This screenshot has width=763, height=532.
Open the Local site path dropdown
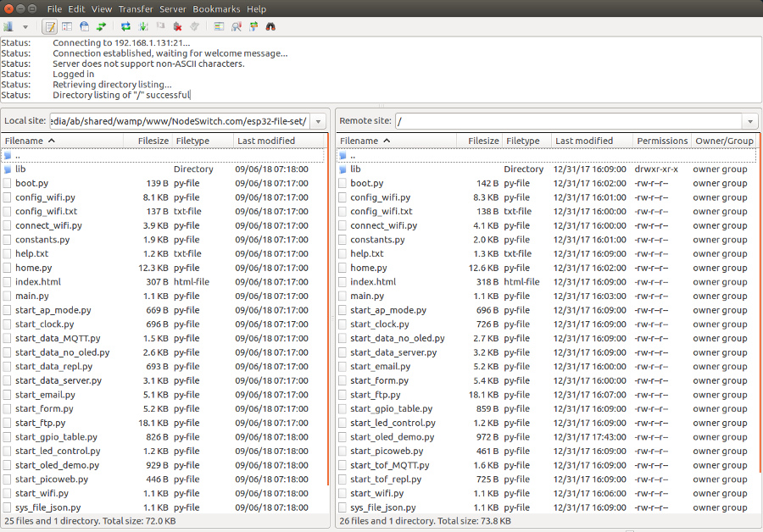pos(319,121)
